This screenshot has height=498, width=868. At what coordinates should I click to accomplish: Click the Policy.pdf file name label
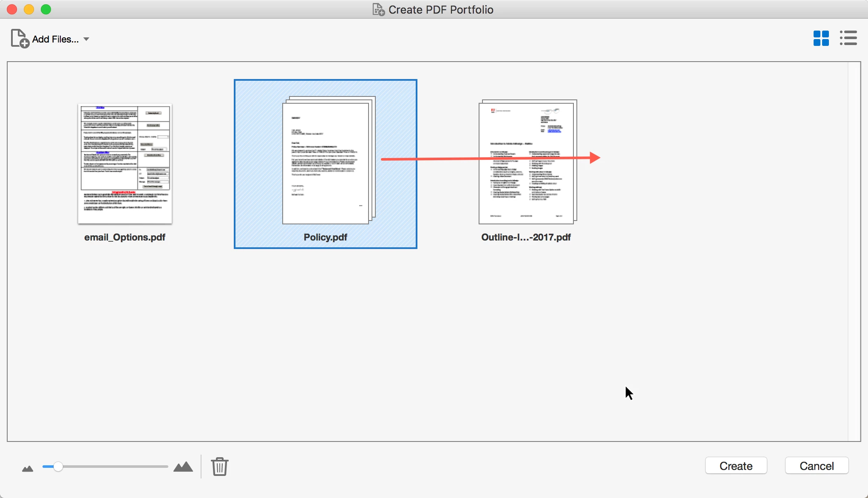tap(325, 237)
